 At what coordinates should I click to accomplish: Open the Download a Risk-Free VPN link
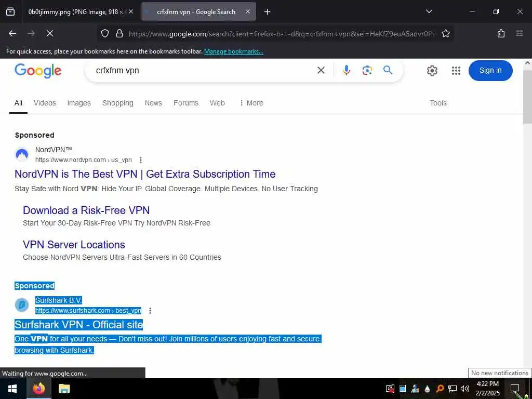(x=86, y=210)
